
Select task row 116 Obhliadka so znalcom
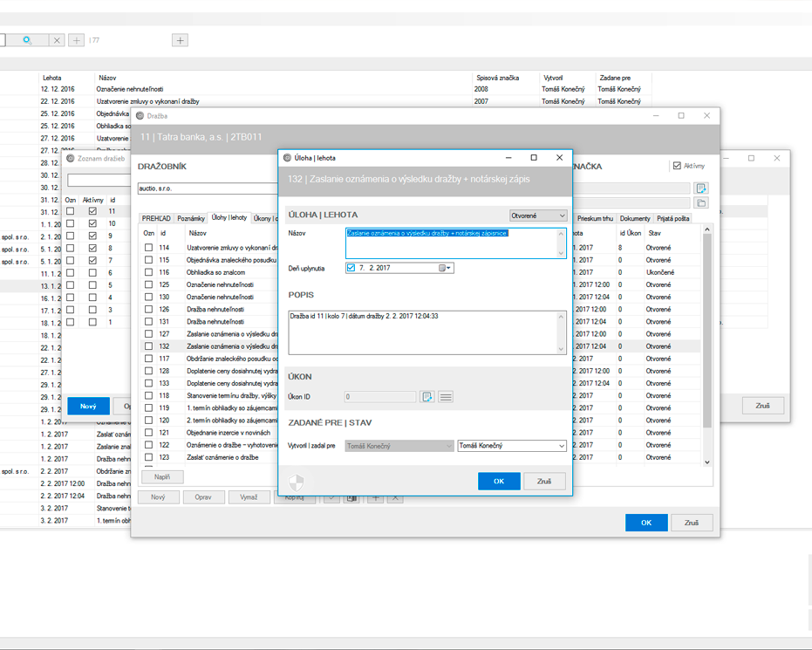pos(210,272)
